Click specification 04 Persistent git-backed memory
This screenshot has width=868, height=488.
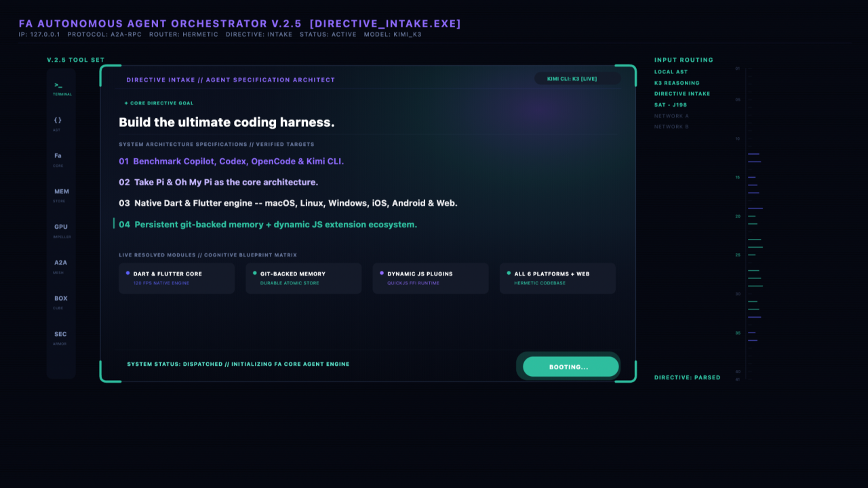tap(268, 224)
